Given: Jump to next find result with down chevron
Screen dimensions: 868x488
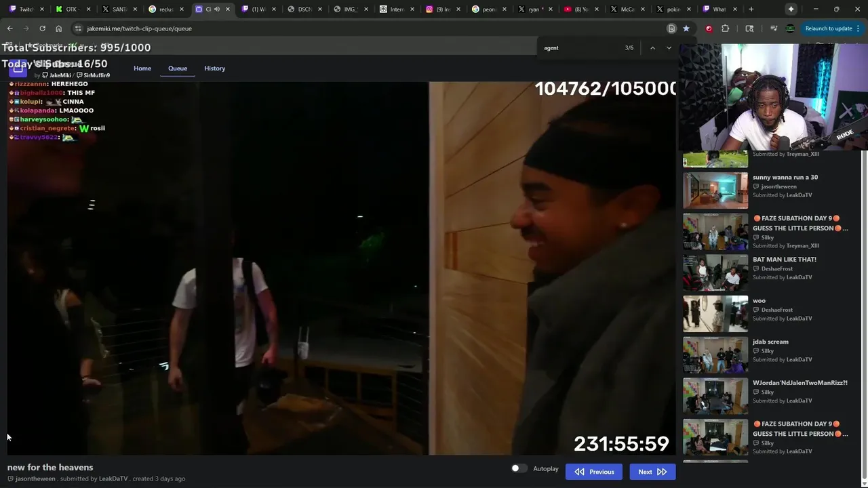Looking at the screenshot, I should (669, 48).
